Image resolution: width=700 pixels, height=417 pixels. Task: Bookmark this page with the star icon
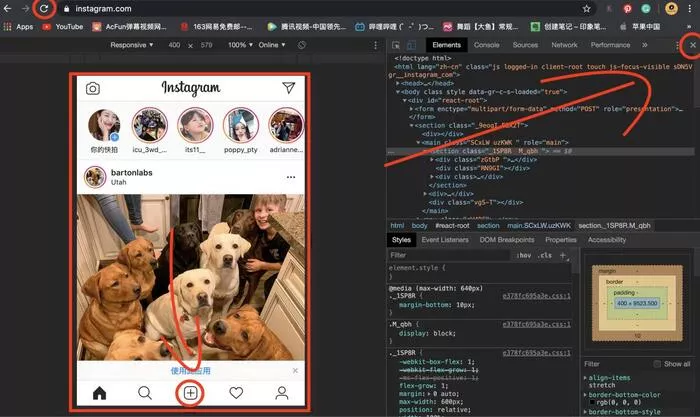[x=587, y=8]
